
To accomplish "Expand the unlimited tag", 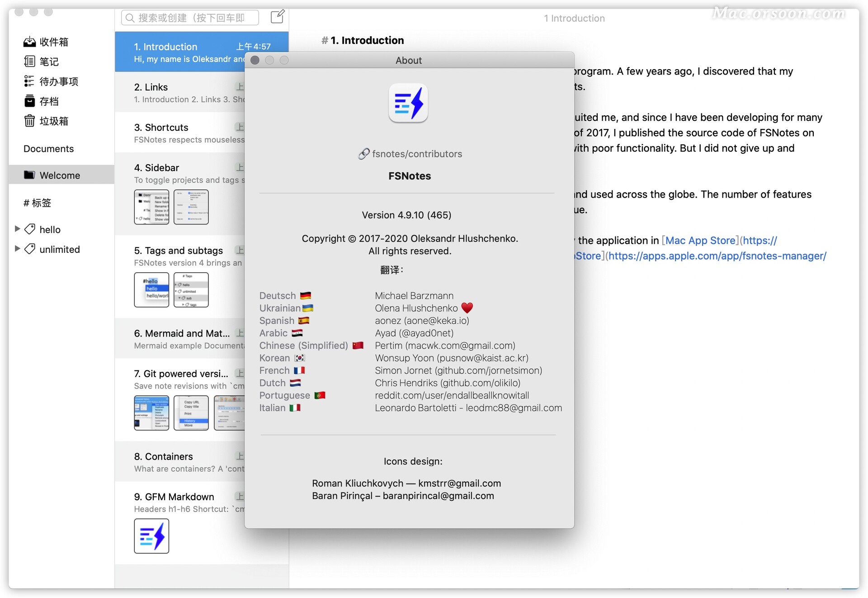I will tap(17, 249).
